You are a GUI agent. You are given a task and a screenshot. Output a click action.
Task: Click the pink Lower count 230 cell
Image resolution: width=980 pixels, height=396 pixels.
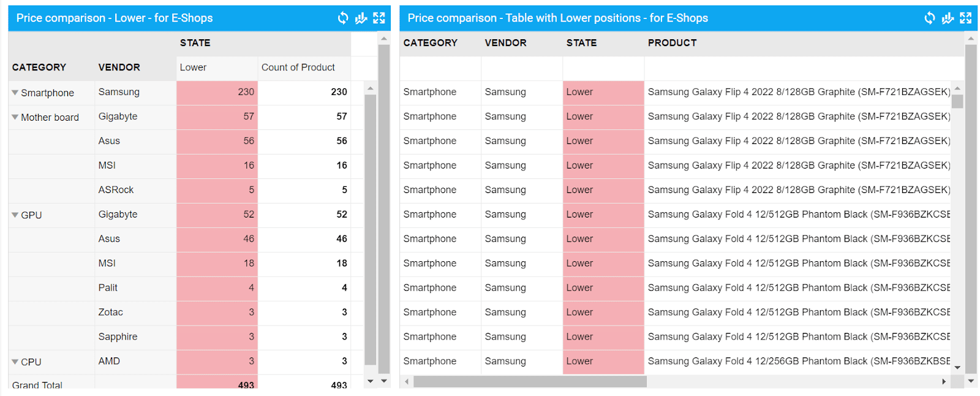[217, 92]
